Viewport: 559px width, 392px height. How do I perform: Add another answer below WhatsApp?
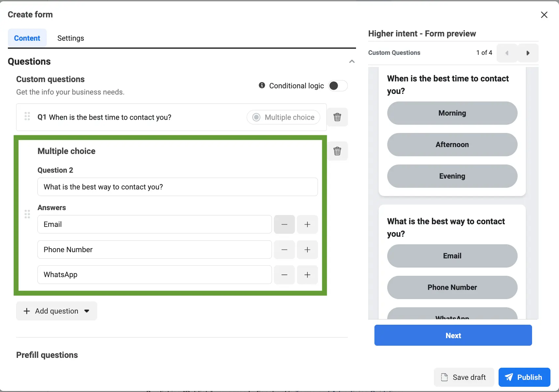(307, 275)
